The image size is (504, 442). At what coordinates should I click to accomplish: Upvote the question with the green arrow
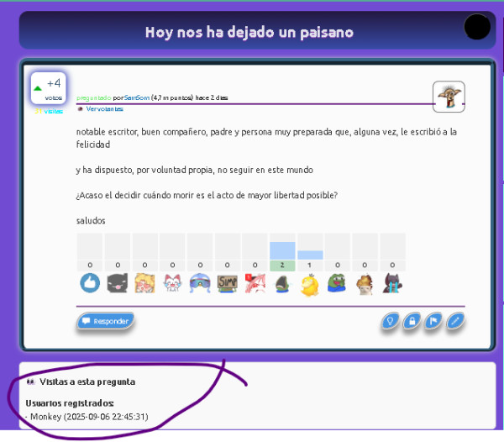38,88
